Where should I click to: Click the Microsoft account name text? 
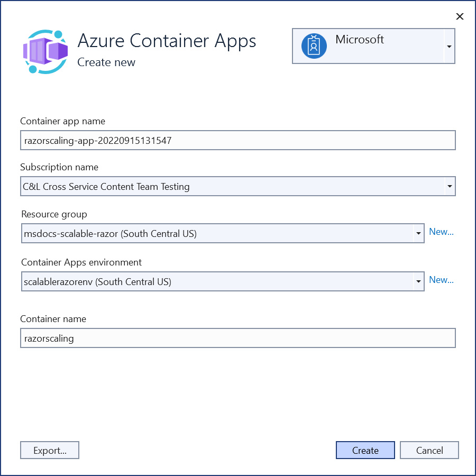[x=360, y=40]
